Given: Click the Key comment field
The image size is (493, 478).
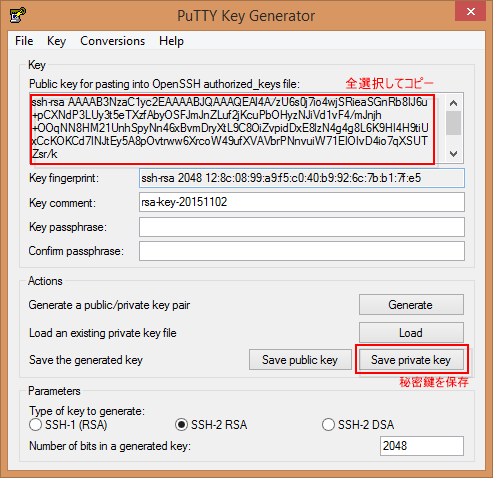Looking at the screenshot, I should click(302, 202).
